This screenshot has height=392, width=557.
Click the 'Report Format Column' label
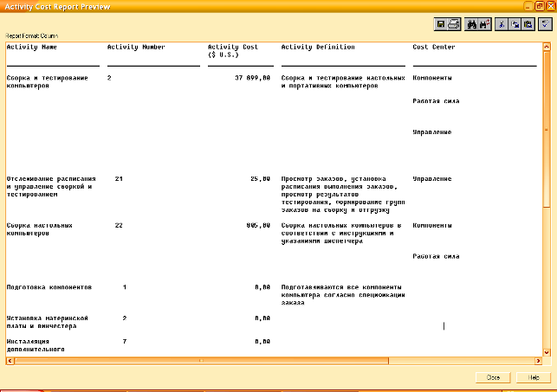31,35
